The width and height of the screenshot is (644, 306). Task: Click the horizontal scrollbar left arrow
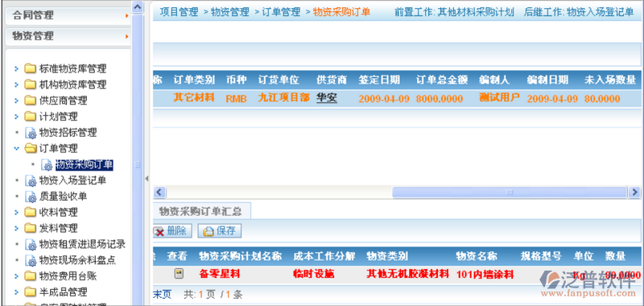[x=159, y=192]
